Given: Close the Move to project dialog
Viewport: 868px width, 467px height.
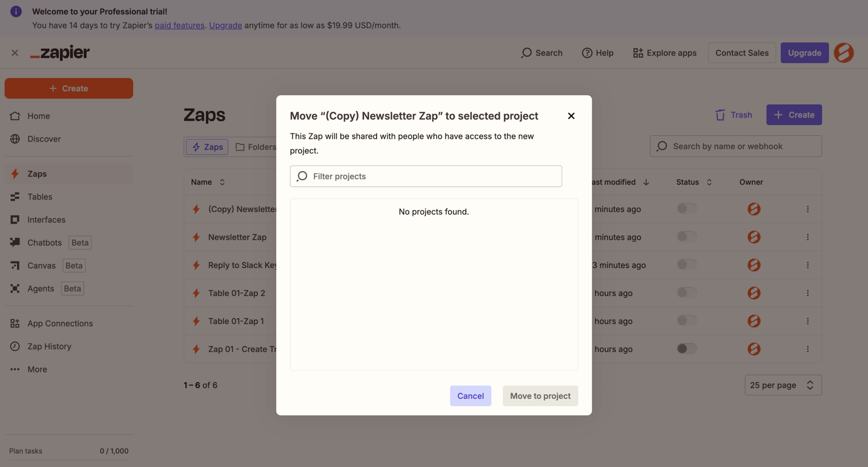Looking at the screenshot, I should (x=571, y=116).
